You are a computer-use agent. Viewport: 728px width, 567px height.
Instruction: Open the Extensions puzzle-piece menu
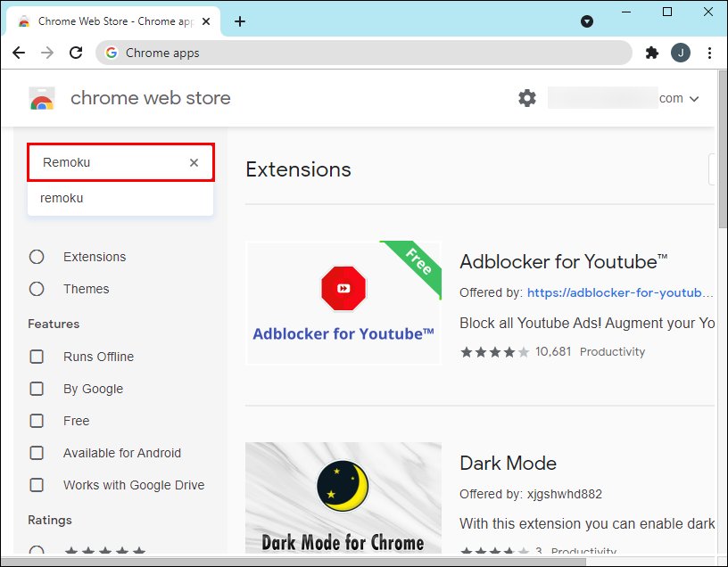coord(652,53)
